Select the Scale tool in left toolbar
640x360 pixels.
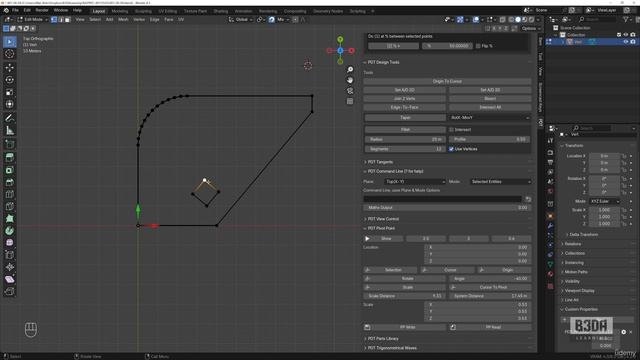click(10, 92)
